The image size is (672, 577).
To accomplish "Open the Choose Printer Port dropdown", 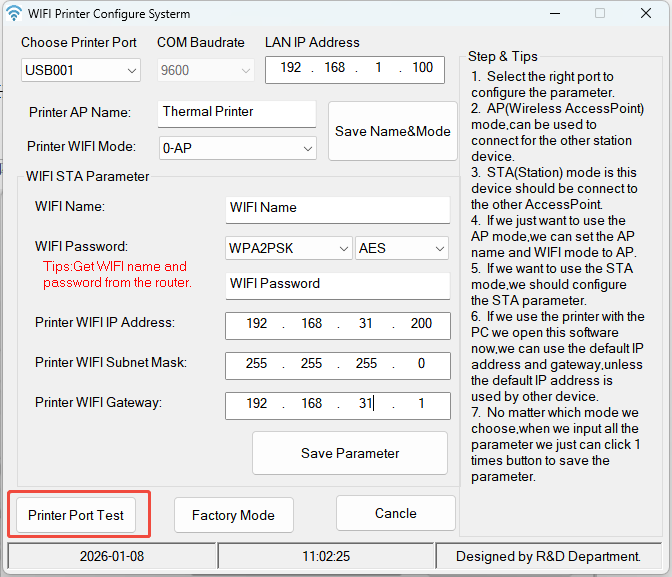I will click(x=81, y=70).
